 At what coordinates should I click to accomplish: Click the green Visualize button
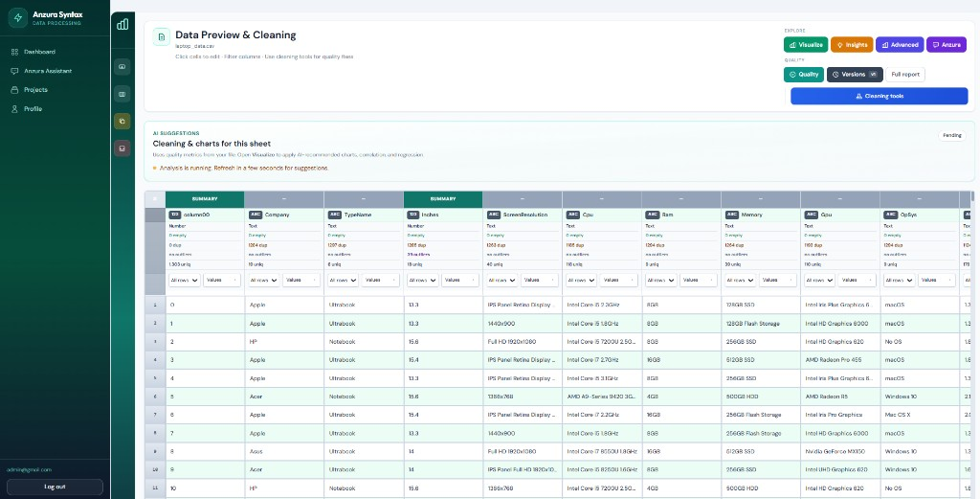(806, 45)
